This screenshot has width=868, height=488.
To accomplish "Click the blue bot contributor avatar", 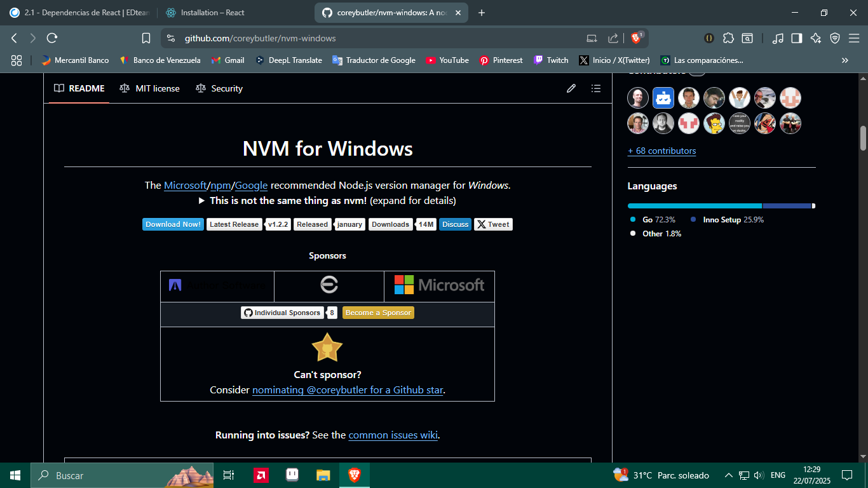I will (x=663, y=98).
